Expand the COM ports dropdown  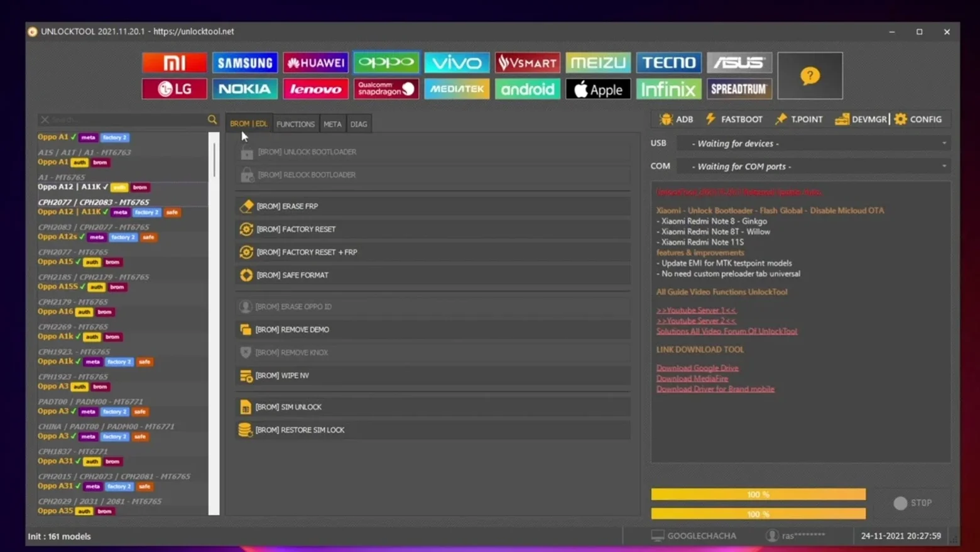[x=814, y=166]
